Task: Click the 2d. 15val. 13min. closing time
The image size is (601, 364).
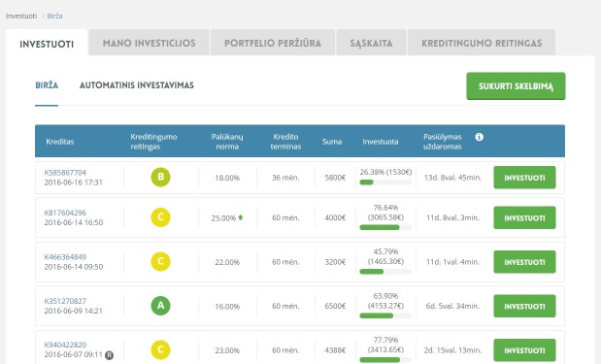Action: pyautogui.click(x=452, y=349)
